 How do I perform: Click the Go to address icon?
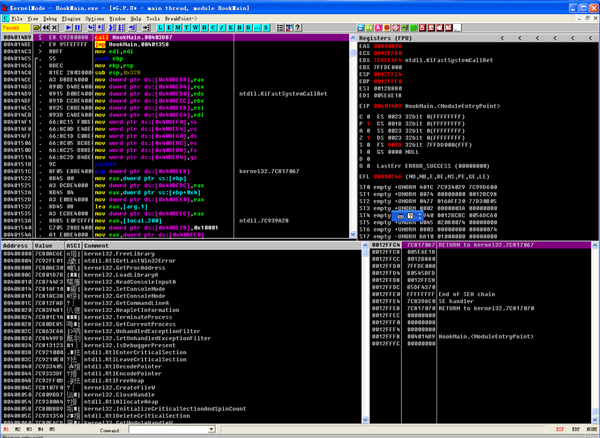point(147,28)
